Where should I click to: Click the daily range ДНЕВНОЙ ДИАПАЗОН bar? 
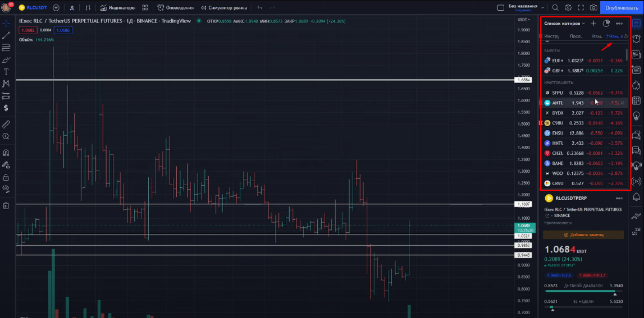click(x=583, y=291)
